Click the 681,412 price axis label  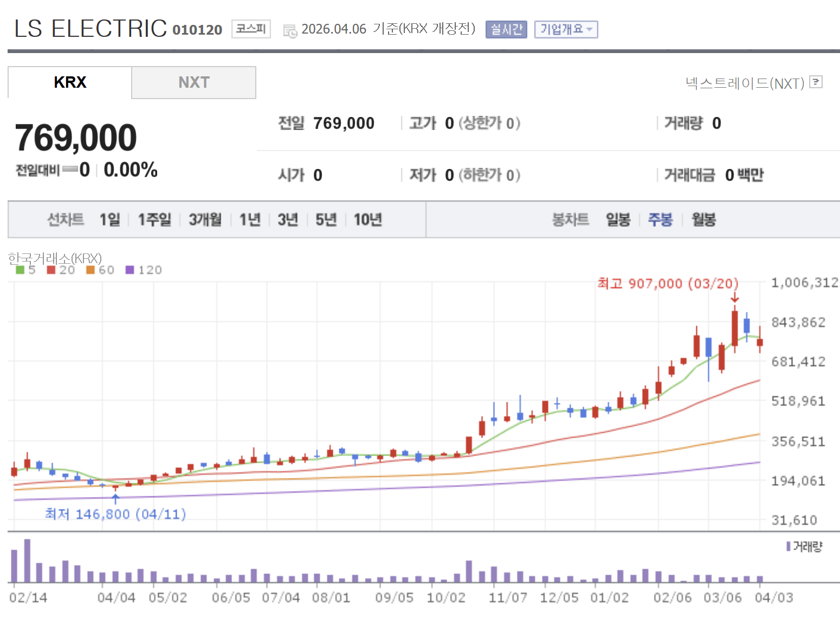pyautogui.click(x=798, y=361)
